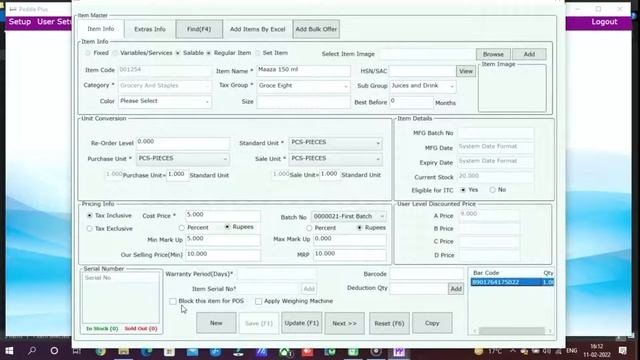Click the HSN/SAC input field
This screenshot has width=640, height=360.
pyautogui.click(x=422, y=71)
